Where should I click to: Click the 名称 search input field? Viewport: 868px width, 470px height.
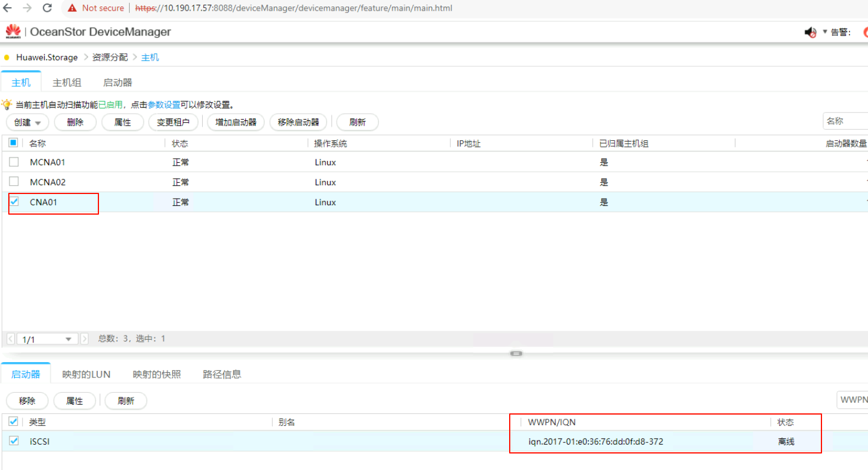pos(846,121)
